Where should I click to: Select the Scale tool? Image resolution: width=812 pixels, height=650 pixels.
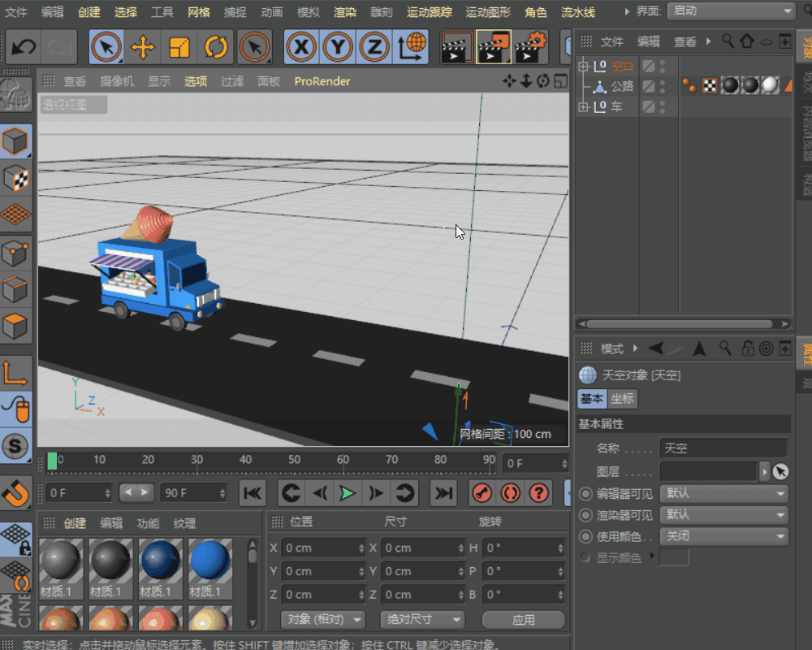tap(179, 47)
